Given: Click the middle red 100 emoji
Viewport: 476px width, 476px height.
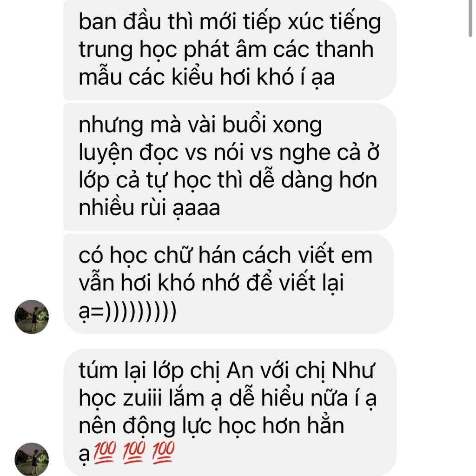Looking at the screenshot, I should point(134,453).
